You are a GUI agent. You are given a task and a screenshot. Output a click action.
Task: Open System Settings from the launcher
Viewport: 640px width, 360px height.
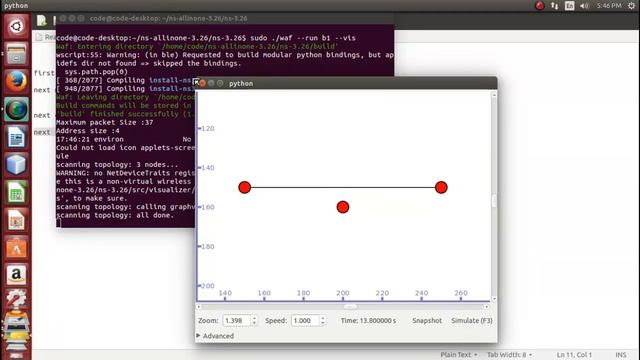[x=16, y=300]
